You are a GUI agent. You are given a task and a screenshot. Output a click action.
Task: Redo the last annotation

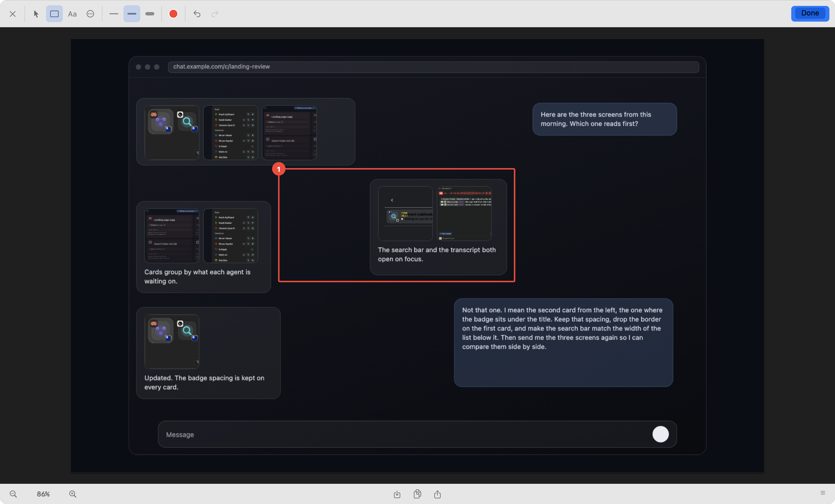[215, 14]
